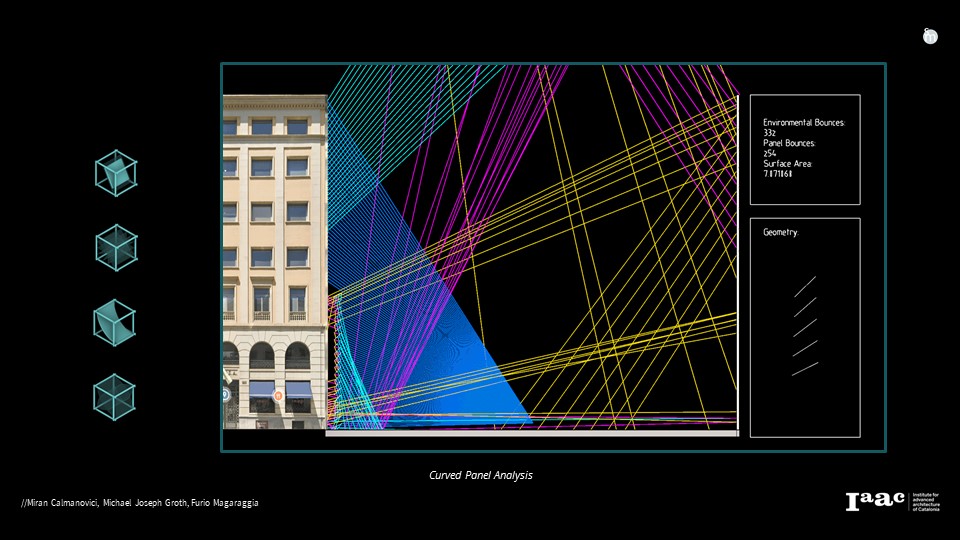Click the Environmental Bounces label
Viewport: 960px width, 540px height.
804,122
